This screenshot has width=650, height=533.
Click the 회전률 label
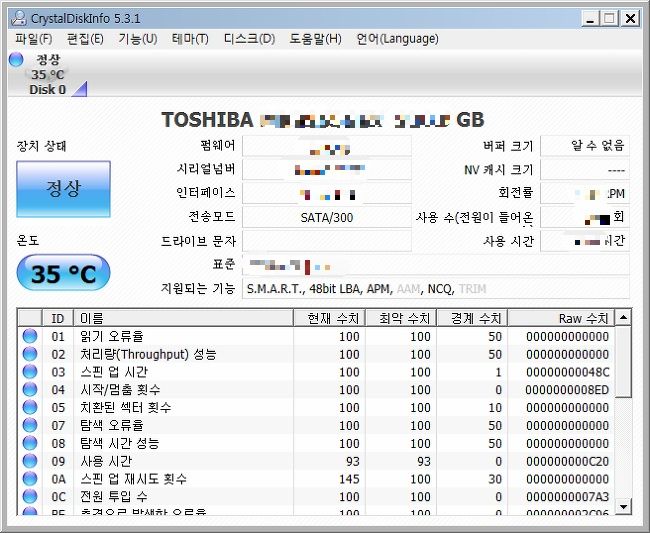pos(515,193)
